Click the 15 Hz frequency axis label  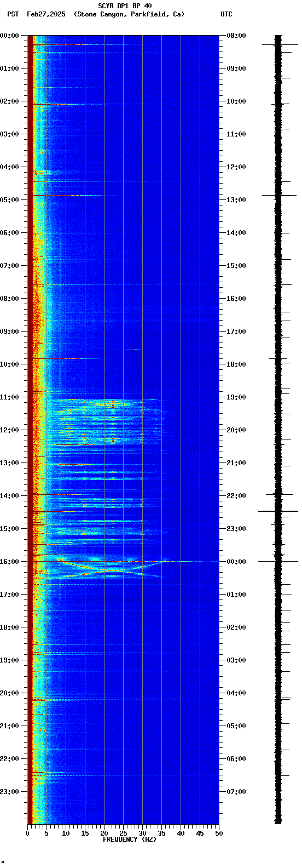click(x=85, y=833)
